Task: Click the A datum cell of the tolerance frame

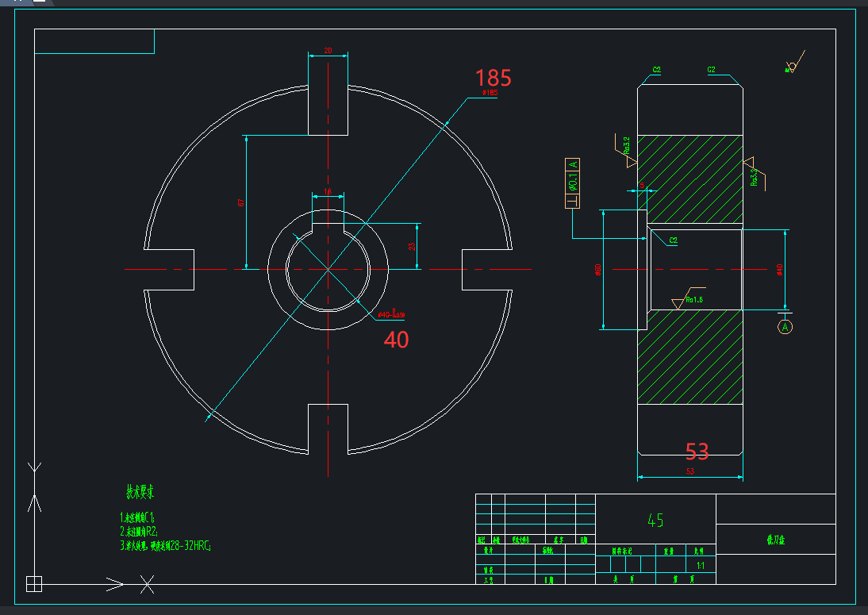Action: [x=572, y=163]
